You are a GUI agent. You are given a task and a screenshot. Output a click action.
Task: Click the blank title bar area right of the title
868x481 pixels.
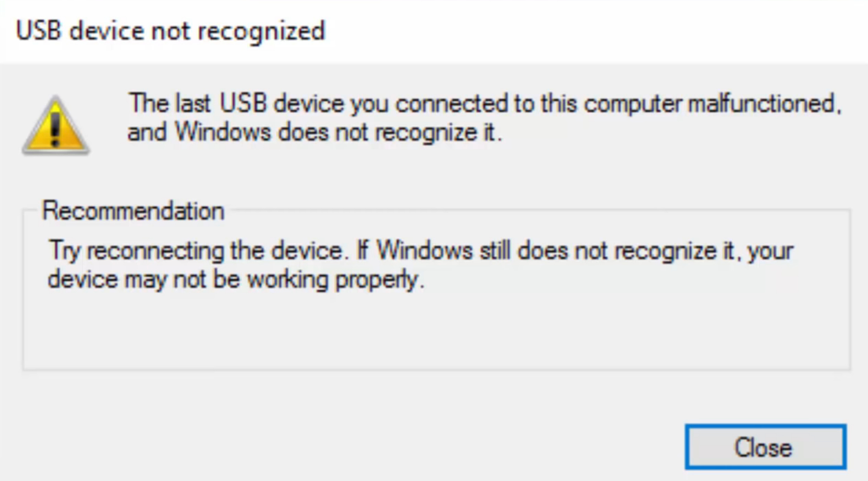click(x=597, y=31)
